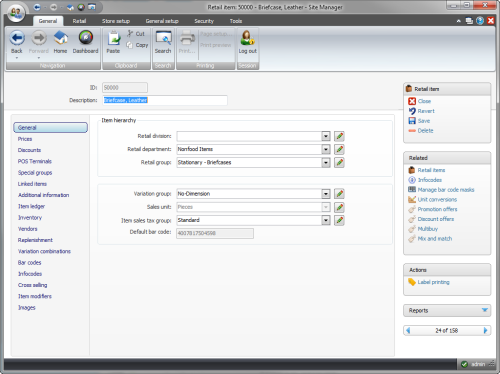Open Retail group dropdown
Screen dimensions: 500x374
pos(326,163)
